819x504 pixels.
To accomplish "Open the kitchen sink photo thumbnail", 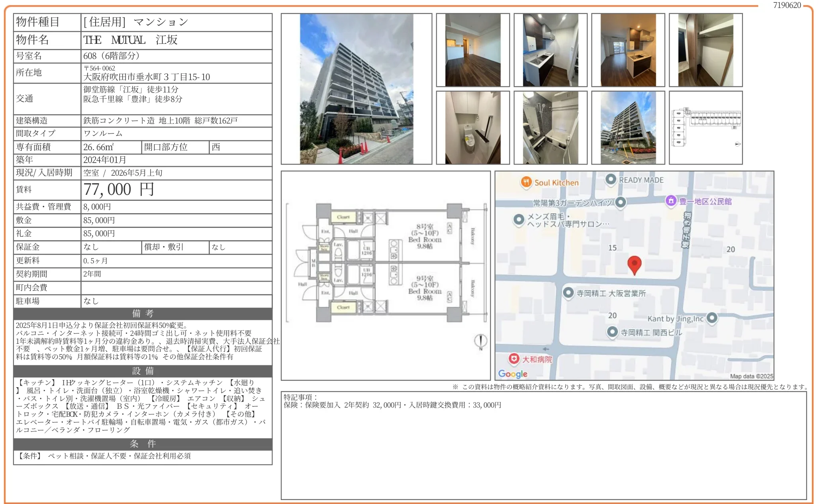I will 550,50.
